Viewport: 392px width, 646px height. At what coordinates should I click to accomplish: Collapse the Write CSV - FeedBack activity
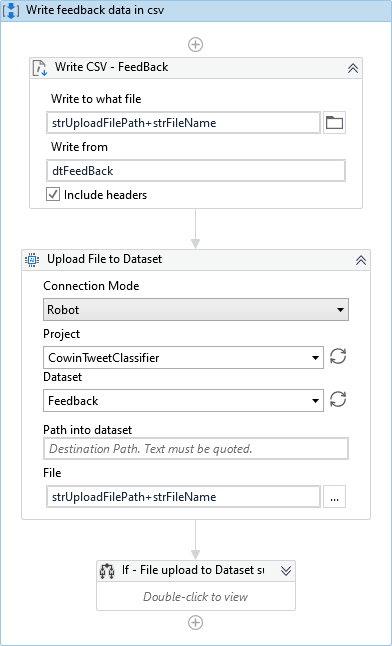point(353,68)
